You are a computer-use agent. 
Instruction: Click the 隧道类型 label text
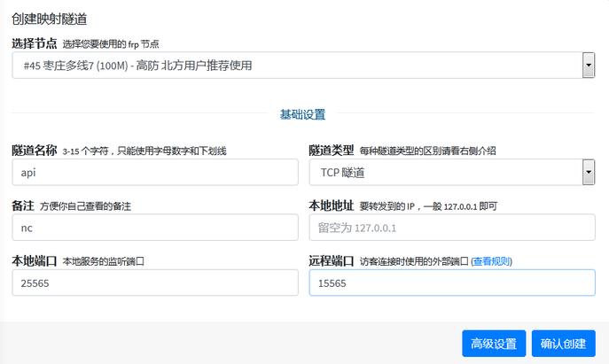[332, 151]
